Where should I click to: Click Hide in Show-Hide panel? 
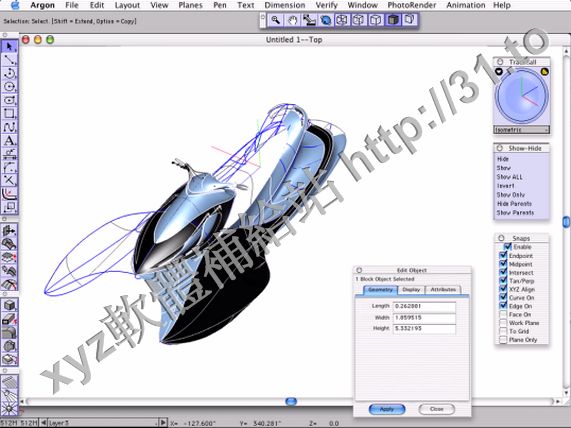pos(503,159)
